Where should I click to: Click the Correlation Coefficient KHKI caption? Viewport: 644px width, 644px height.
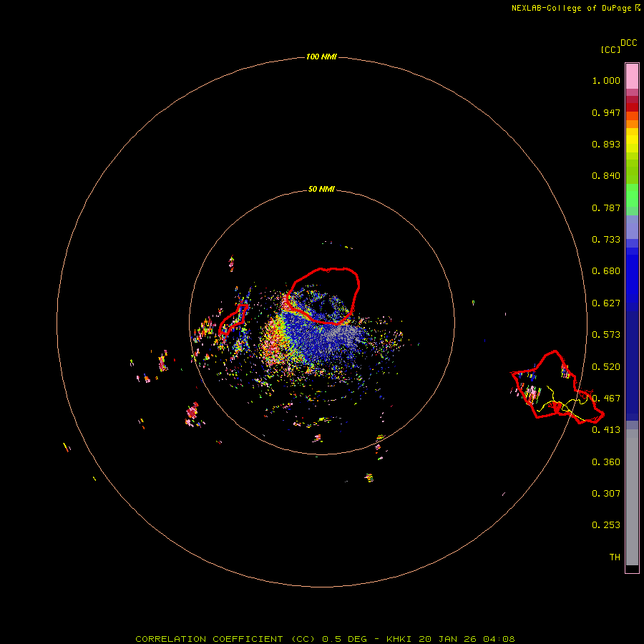325,639
